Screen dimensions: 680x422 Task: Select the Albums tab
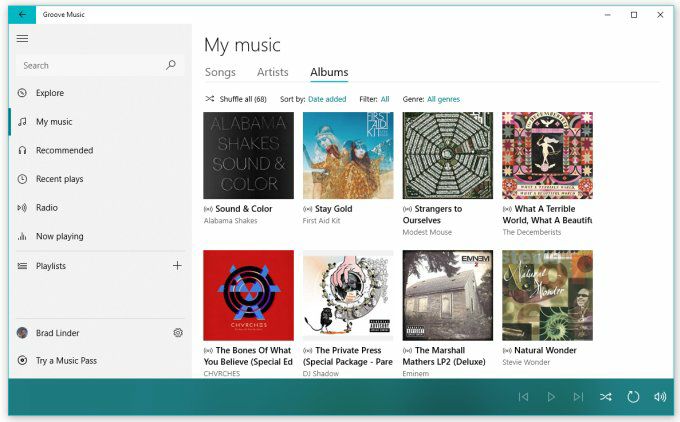click(329, 72)
